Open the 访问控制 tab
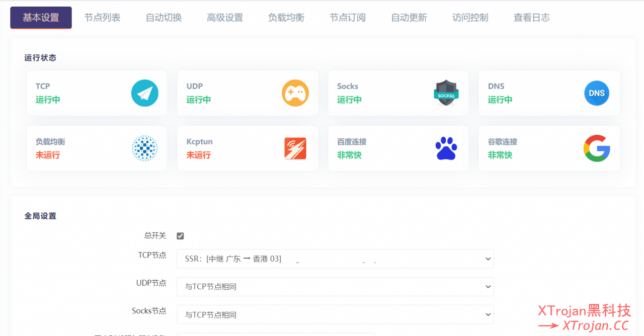Viewport: 644px width, 336px height. (x=470, y=17)
